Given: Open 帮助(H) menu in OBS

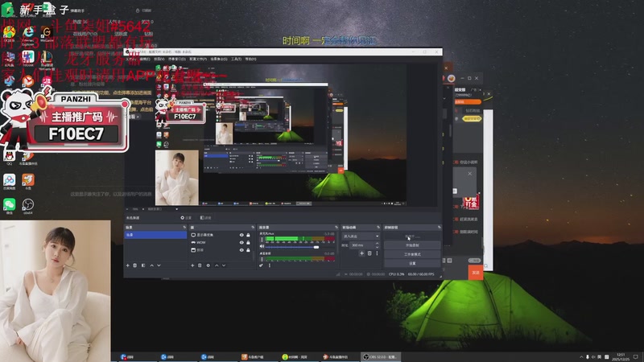Looking at the screenshot, I should point(250,59).
